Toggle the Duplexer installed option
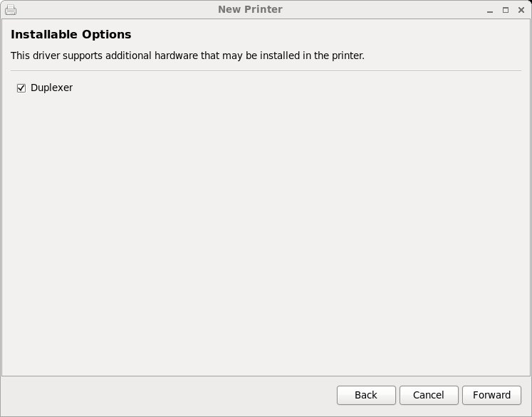Screen dimensions: 532x417 click(21, 88)
